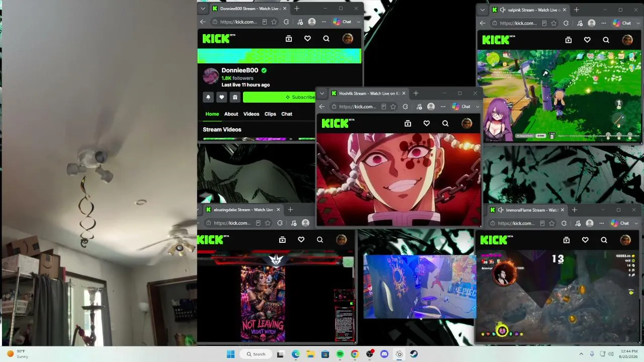Go to the Kick logo home in DonnieeB00 window

[219, 39]
